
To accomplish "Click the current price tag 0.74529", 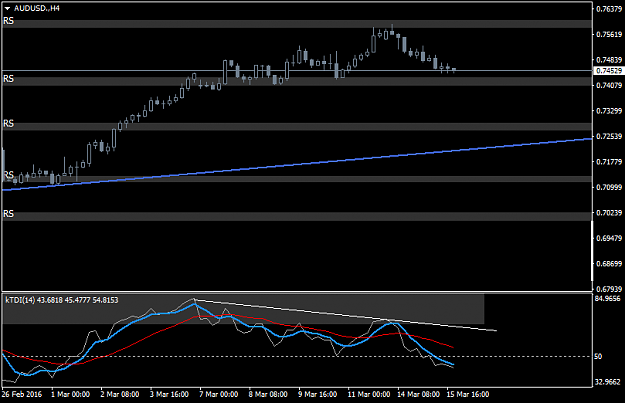I will [609, 71].
